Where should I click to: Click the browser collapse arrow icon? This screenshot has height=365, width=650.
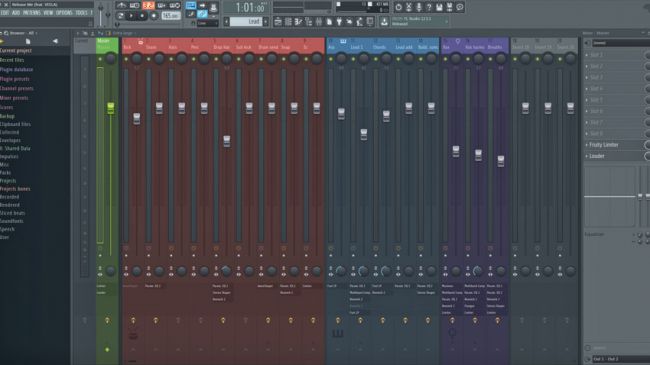pos(55,41)
